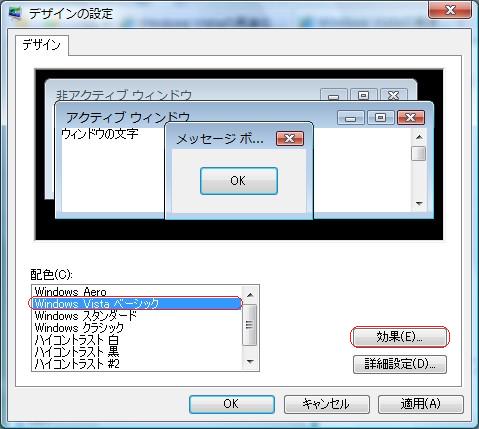Click the color list scroll up arrow
Screen dimensions: 479x429
pos(250,294)
